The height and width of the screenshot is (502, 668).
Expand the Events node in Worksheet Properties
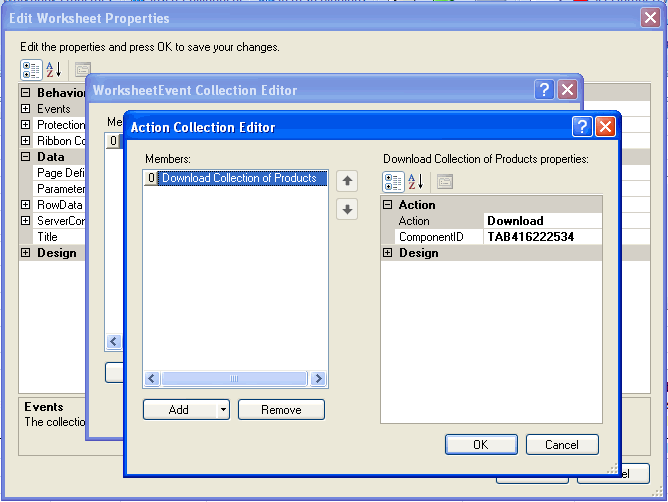[x=26, y=109]
